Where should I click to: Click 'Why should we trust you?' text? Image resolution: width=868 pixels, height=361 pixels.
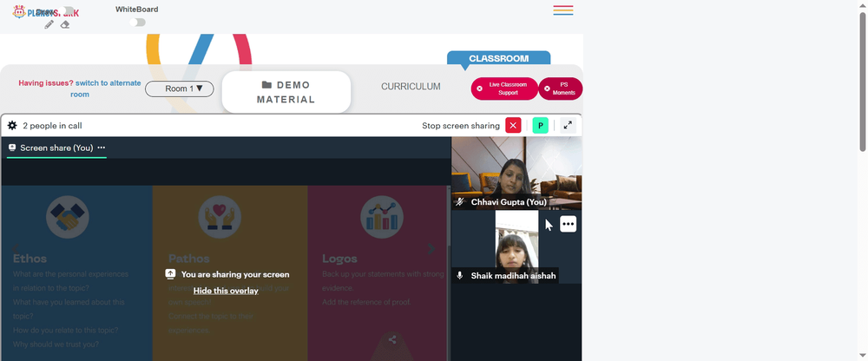point(56,344)
